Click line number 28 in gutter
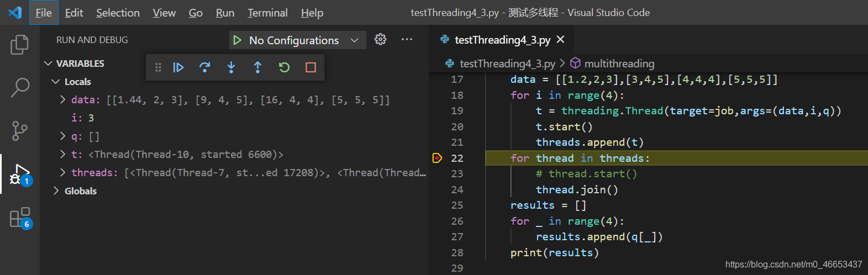Viewport: 868px width, 275px height. pyautogui.click(x=457, y=252)
